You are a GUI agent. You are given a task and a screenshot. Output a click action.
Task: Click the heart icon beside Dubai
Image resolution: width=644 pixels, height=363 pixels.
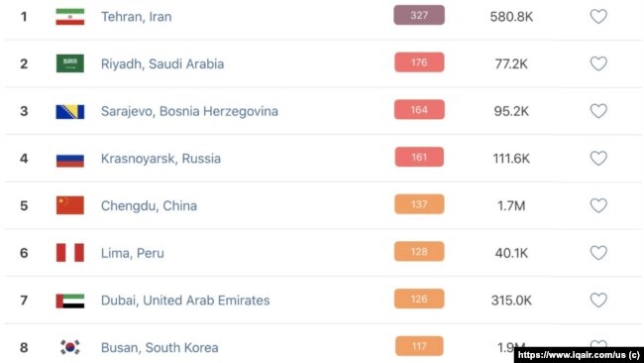[598, 301]
